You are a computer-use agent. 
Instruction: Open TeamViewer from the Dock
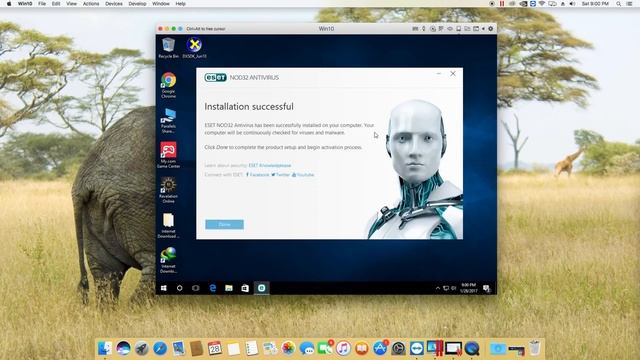[x=417, y=348]
